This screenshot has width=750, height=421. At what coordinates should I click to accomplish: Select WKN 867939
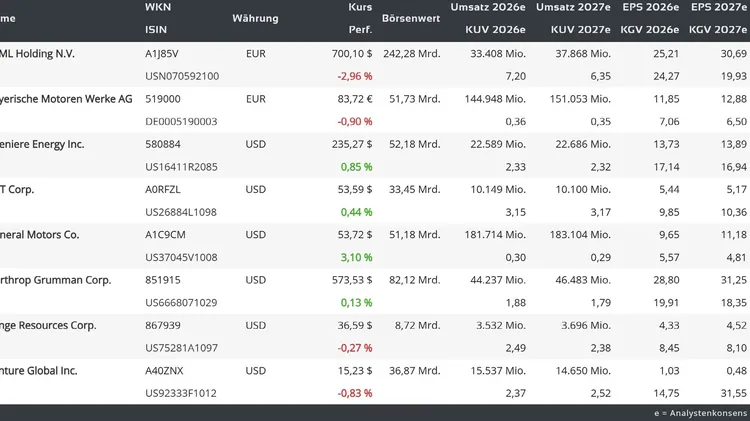coord(163,325)
